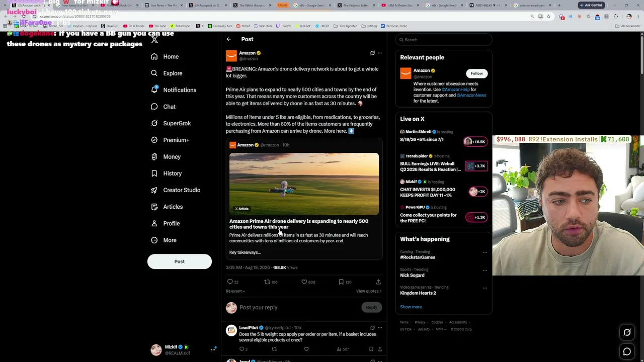Open the View quotes link
This screenshot has height=362, width=644.
(369, 291)
